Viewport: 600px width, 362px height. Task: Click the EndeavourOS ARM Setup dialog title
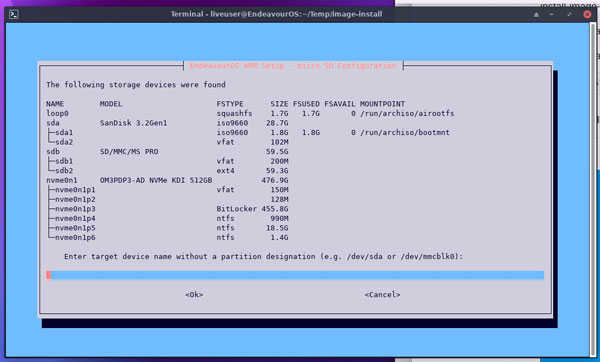click(x=293, y=66)
